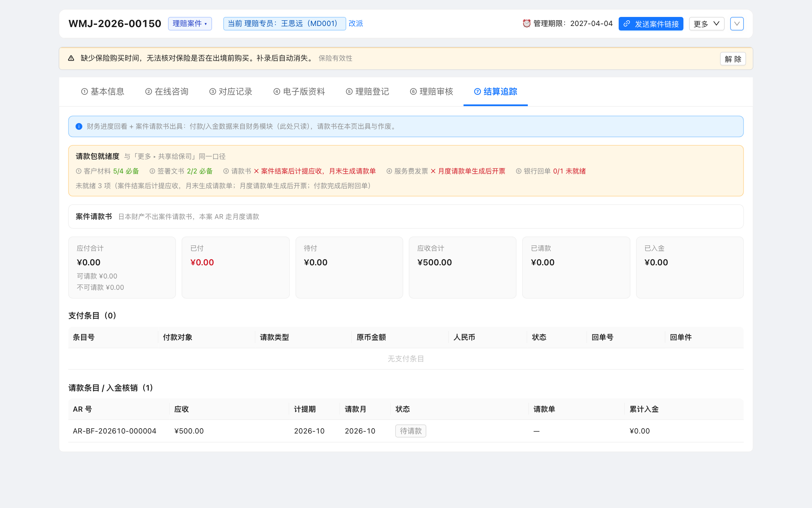Click the 应收合计 ¥500.00 card

462,268
